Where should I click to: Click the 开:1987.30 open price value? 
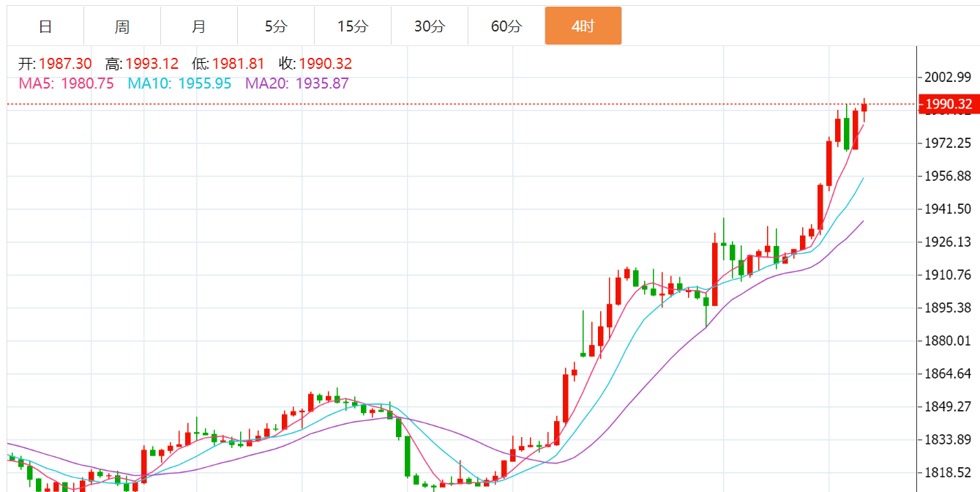pos(55,64)
